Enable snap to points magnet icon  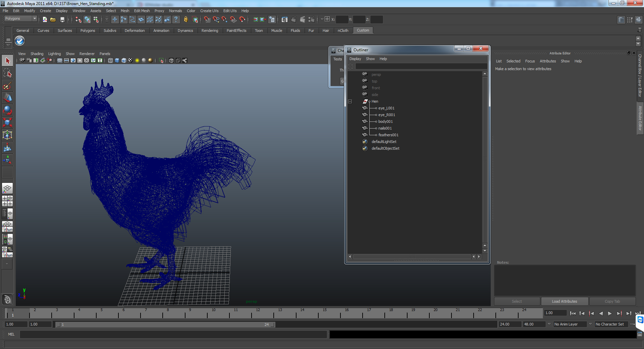click(x=224, y=19)
